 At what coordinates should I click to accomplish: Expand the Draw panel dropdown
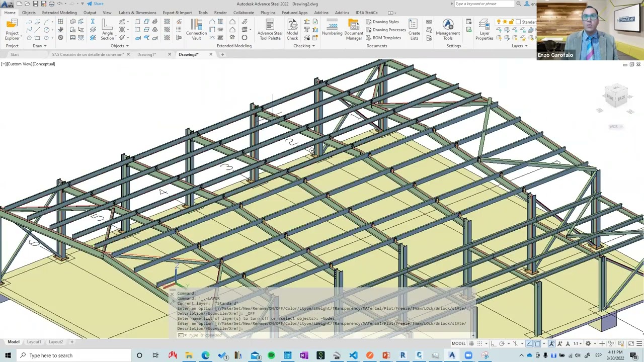tap(39, 46)
